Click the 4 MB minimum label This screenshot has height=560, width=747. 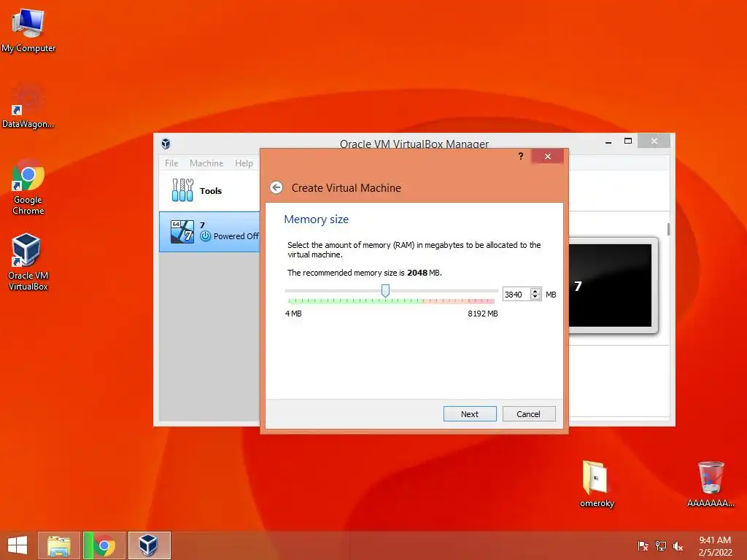coord(293,314)
